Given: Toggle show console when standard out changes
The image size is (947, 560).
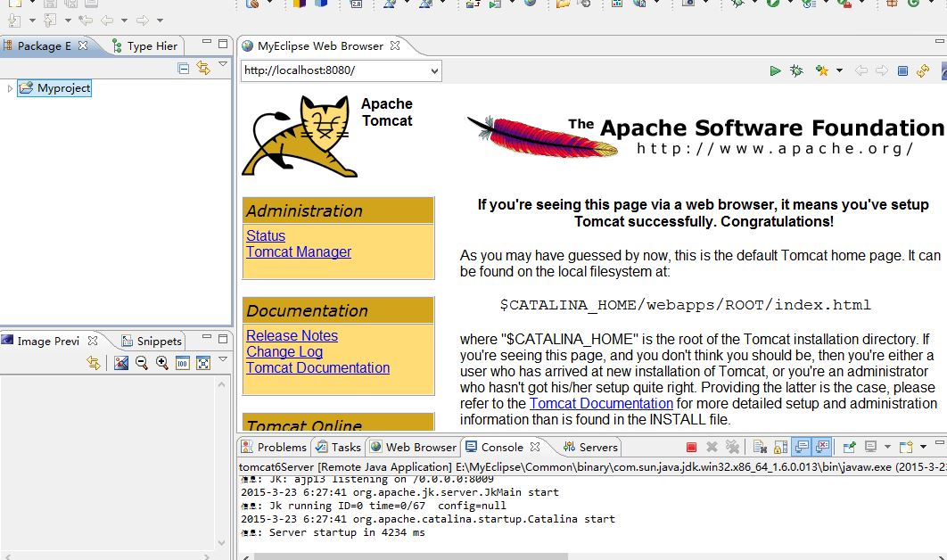Looking at the screenshot, I should point(802,447).
